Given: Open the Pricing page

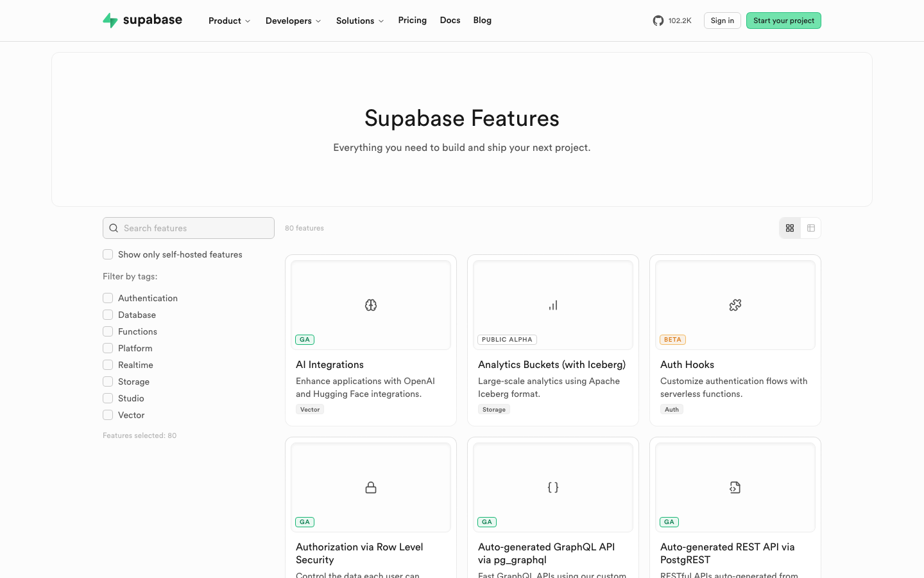Looking at the screenshot, I should pos(412,21).
